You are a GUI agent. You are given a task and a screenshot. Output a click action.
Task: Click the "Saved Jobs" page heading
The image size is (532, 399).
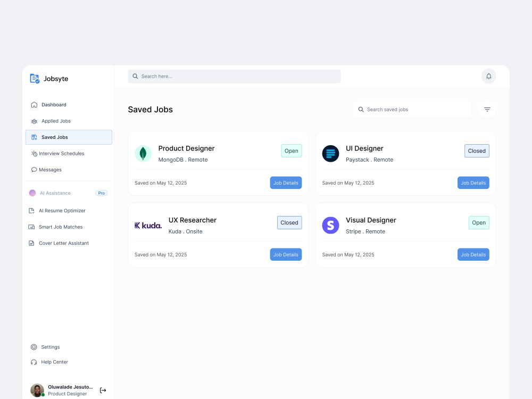point(151,110)
